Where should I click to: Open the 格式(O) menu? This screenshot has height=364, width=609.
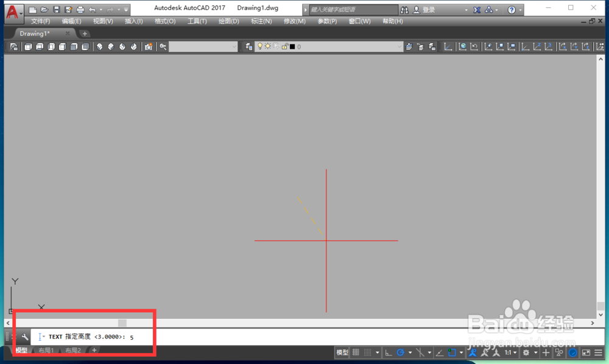165,21
